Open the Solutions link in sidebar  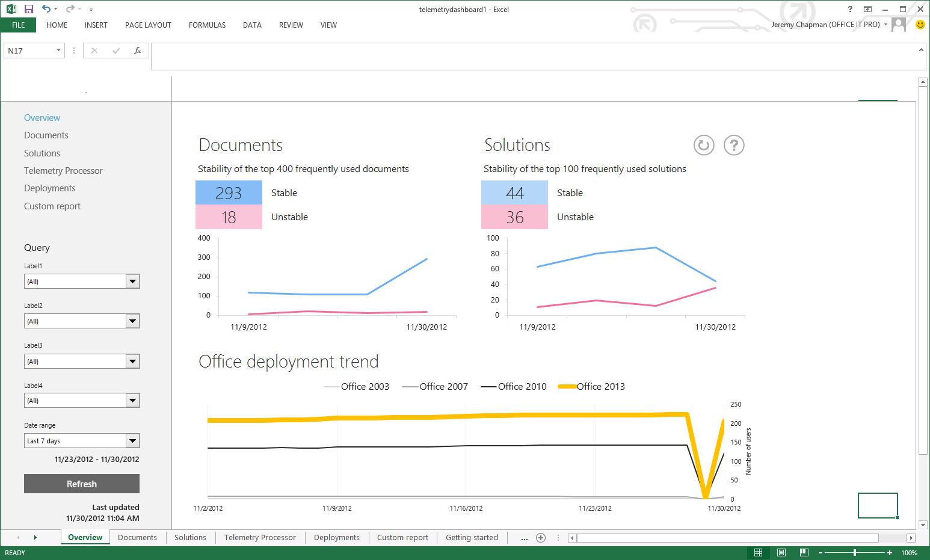[42, 153]
